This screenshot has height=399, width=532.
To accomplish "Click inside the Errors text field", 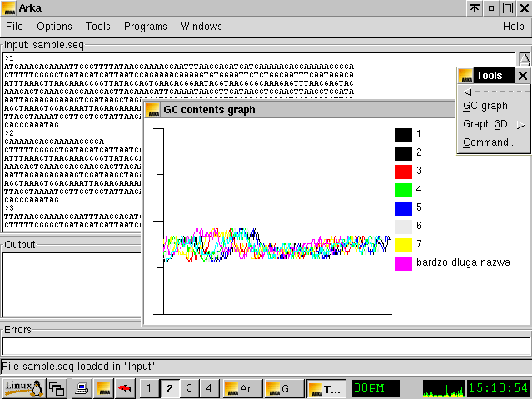I will coord(266,347).
